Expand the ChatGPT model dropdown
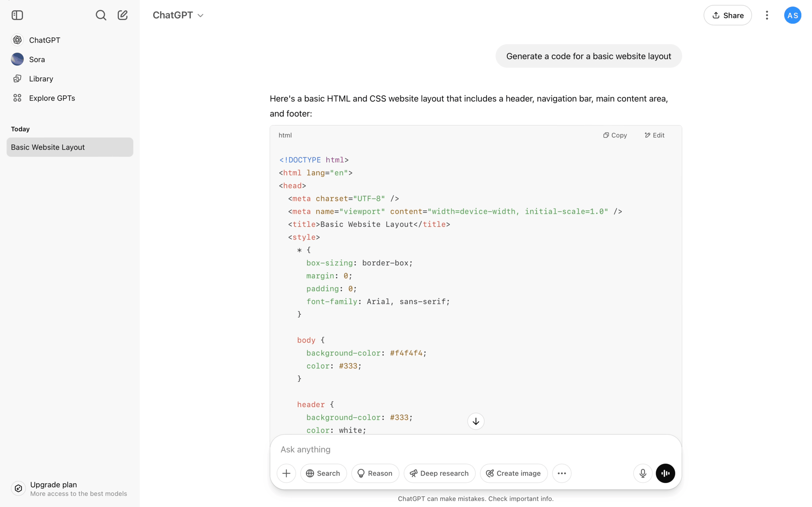Image resolution: width=812 pixels, height=507 pixels. [x=178, y=15]
